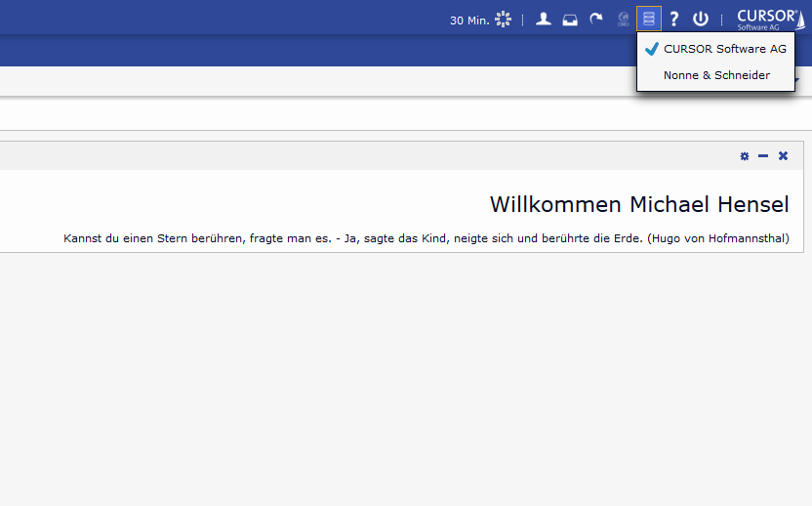Image resolution: width=812 pixels, height=506 pixels.
Task: Log out using the power icon
Action: 700,19
